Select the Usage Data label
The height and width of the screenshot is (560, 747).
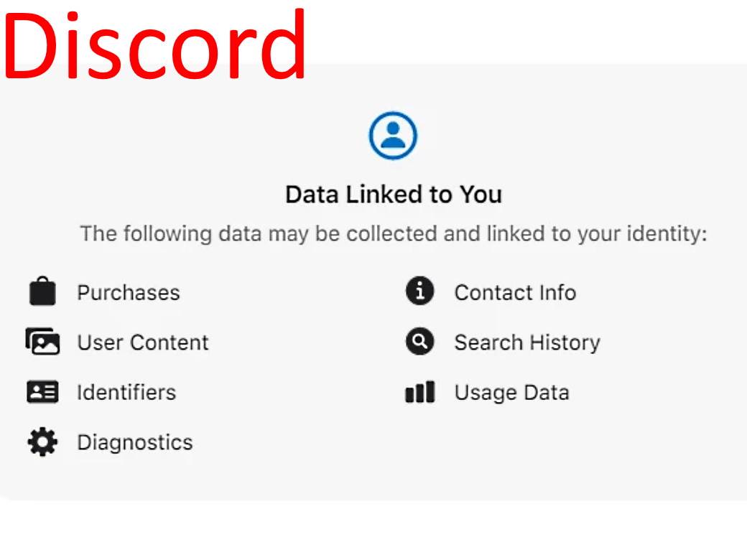point(511,393)
